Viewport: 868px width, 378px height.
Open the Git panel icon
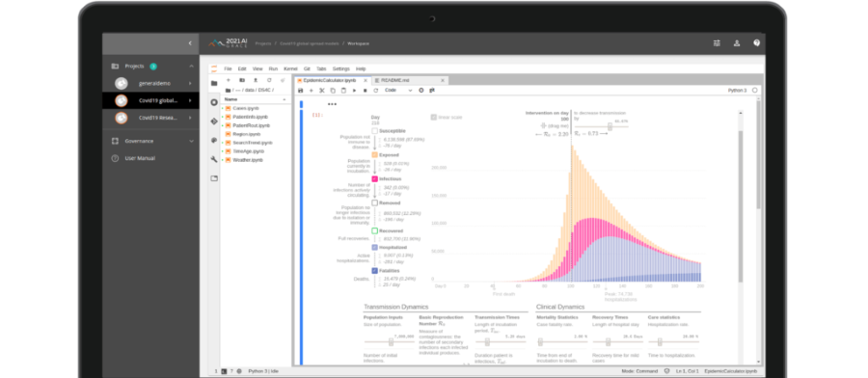(214, 121)
